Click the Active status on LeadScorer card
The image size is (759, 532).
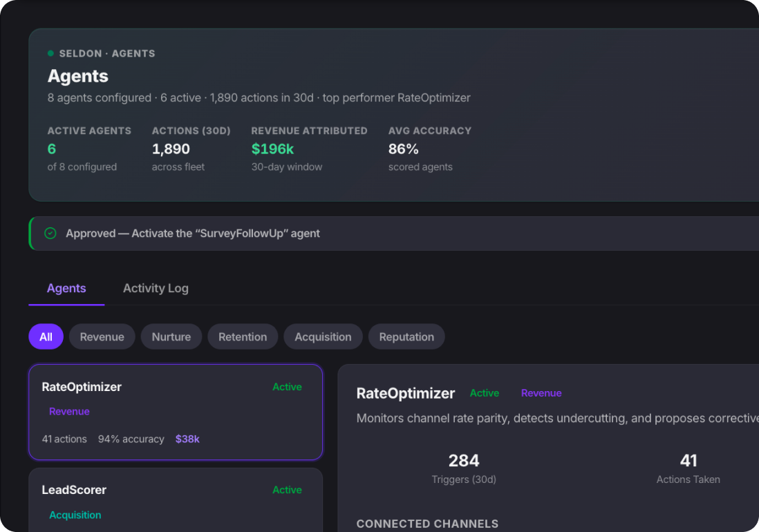287,490
